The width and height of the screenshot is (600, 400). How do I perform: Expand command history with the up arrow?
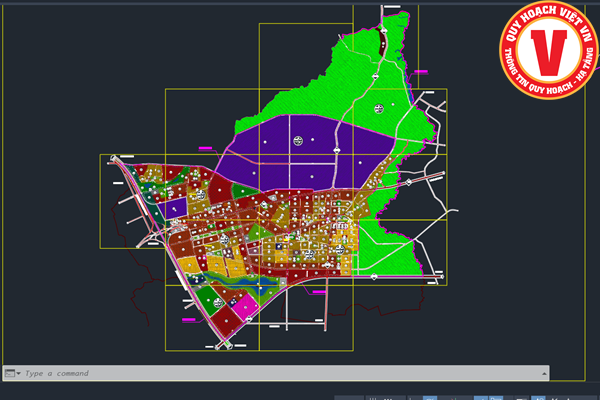click(544, 373)
